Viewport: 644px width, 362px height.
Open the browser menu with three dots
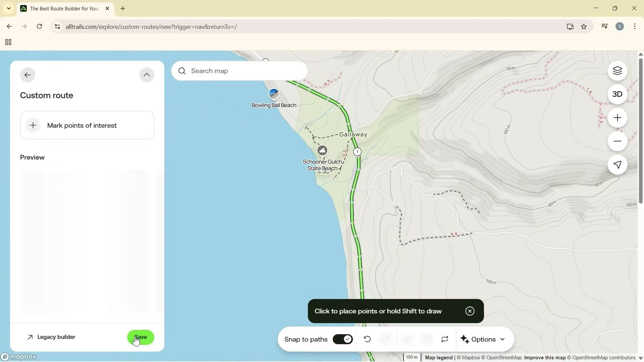point(635,26)
